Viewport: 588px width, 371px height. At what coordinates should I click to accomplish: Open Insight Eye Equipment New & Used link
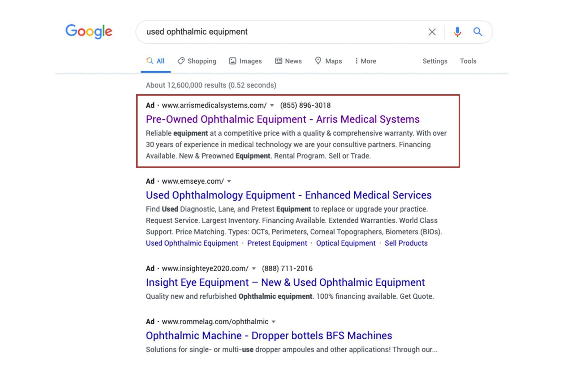click(x=285, y=282)
